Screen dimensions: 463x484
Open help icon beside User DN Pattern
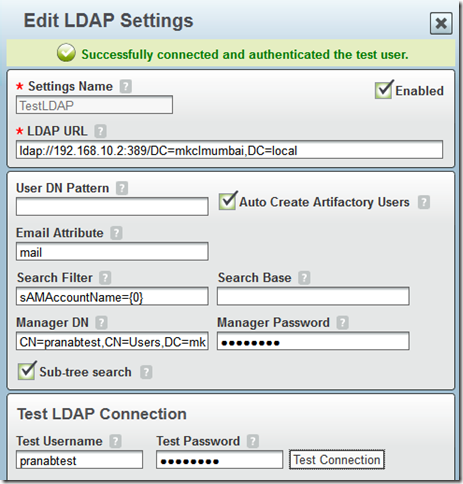point(122,188)
